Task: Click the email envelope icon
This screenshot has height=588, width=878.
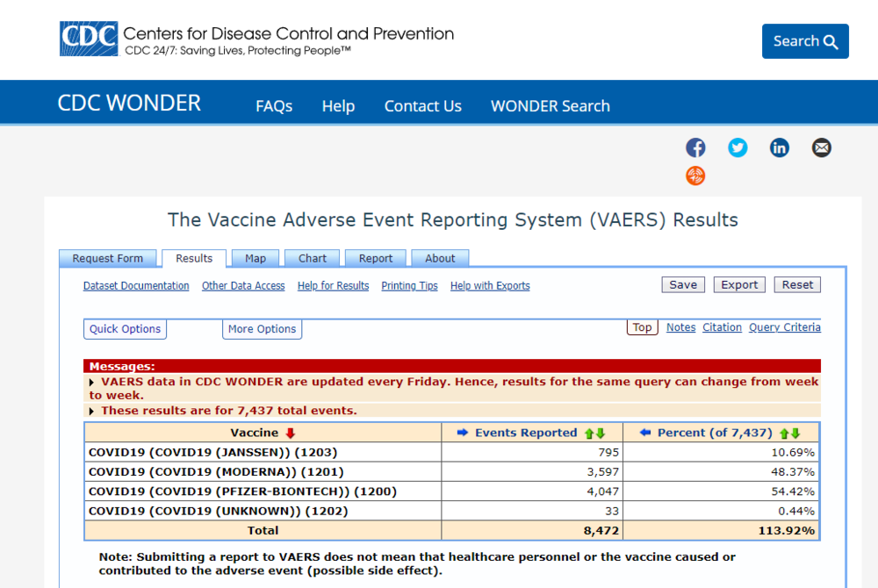Action: coord(821,147)
